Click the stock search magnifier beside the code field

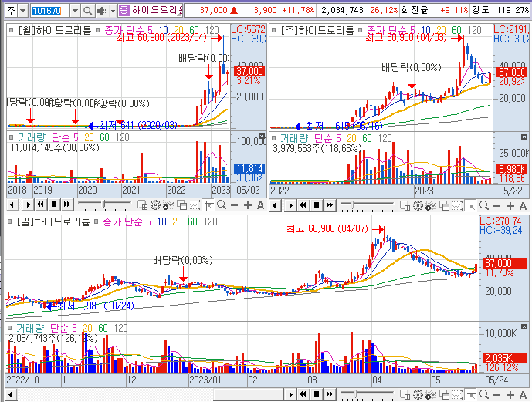point(87,11)
